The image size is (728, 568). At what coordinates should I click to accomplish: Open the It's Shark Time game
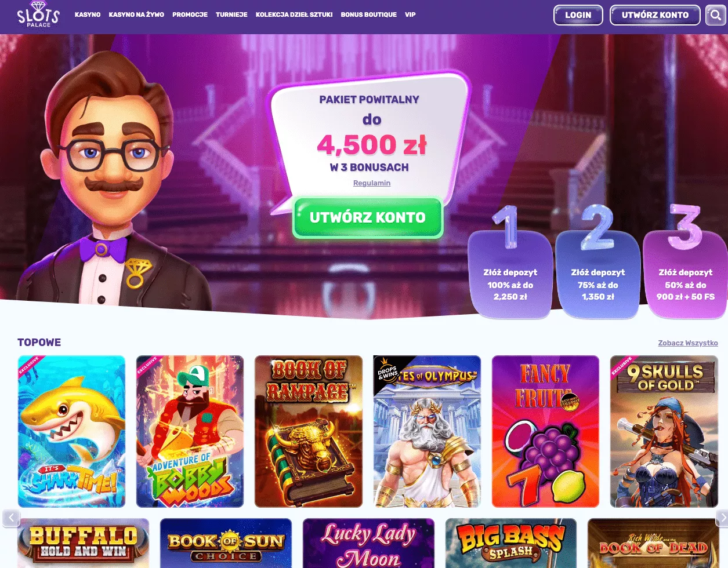point(71,432)
